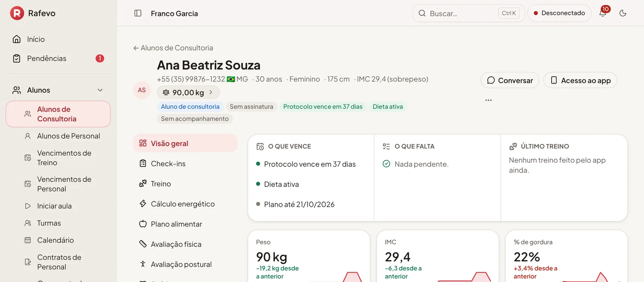Select the Visão geral tab
The height and width of the screenshot is (282, 644).
(x=185, y=143)
